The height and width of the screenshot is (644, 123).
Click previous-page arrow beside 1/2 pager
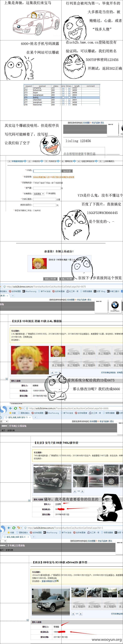point(75,491)
